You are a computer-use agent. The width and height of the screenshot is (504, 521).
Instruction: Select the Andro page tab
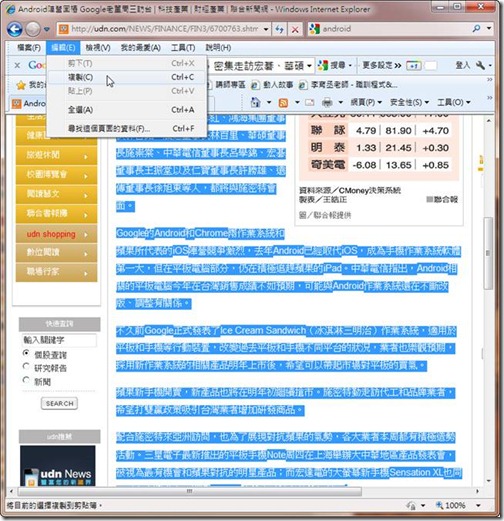coord(28,104)
